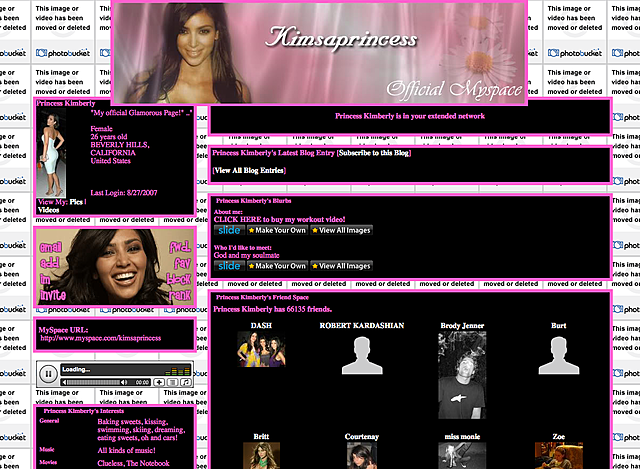Viewport: 640px width, 469px height.
Task: Click the 'fav' contact graphic link
Action: 182,263
